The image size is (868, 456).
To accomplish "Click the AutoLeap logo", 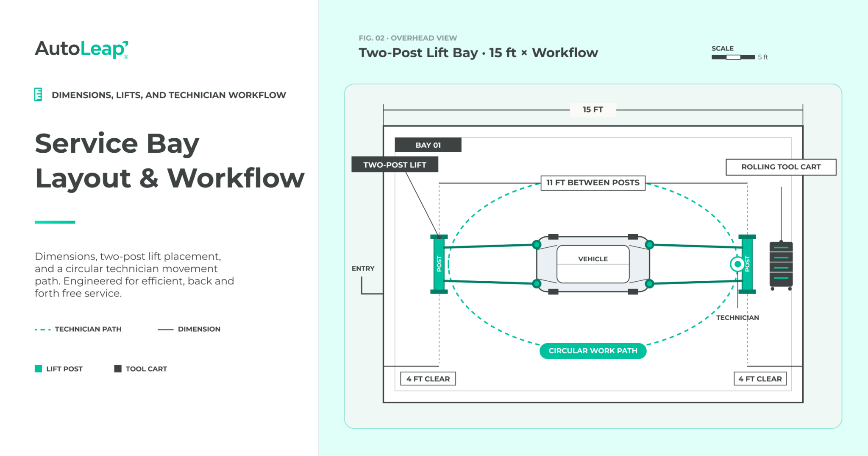I will click(81, 49).
